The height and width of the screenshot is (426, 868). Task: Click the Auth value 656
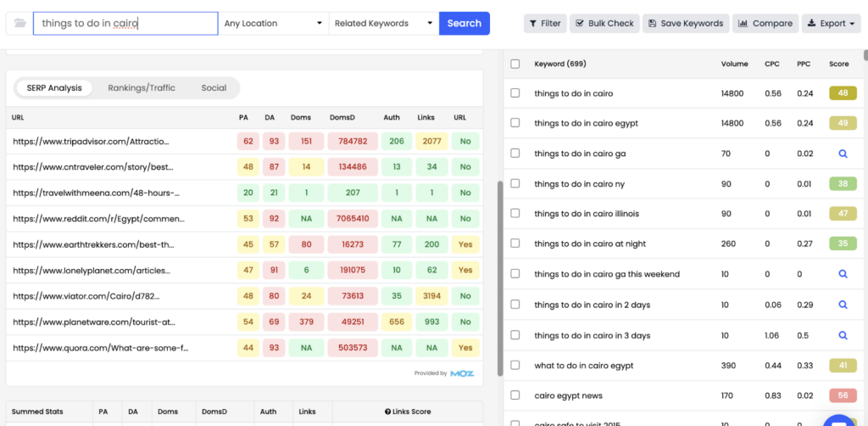pos(397,322)
